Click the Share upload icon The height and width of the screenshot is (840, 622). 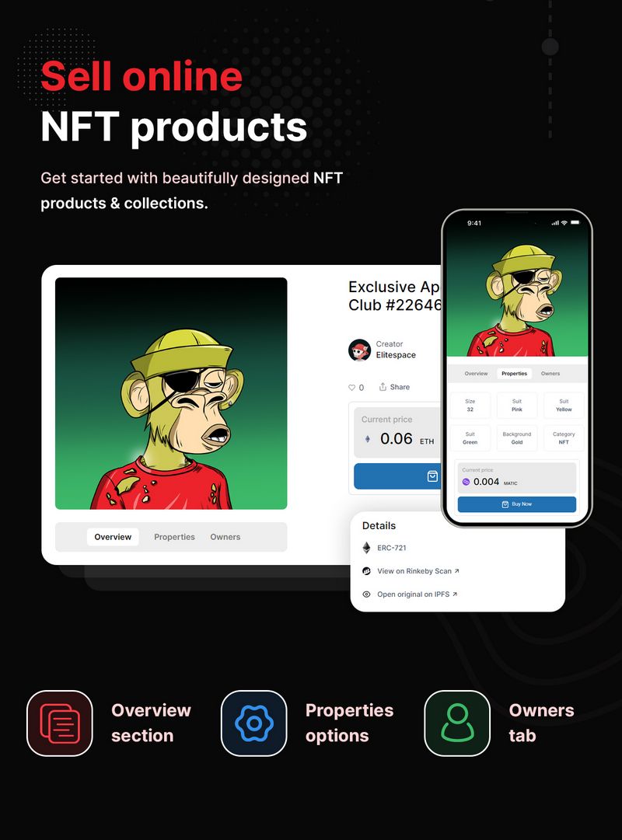383,387
